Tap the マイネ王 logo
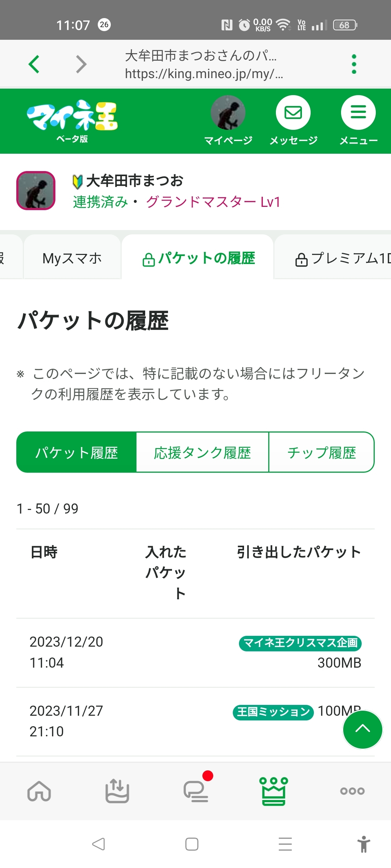This screenshot has height=868, width=391. [x=72, y=120]
